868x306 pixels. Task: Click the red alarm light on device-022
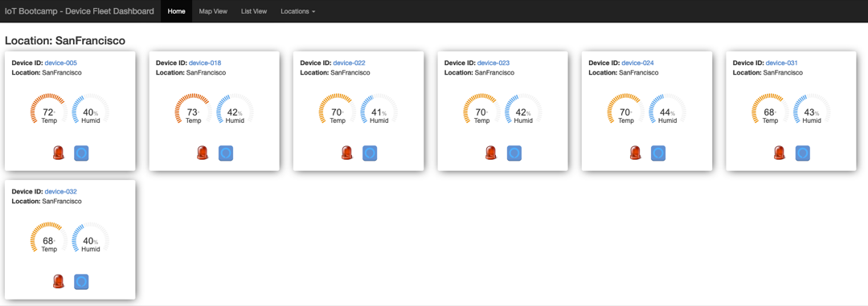(x=346, y=153)
